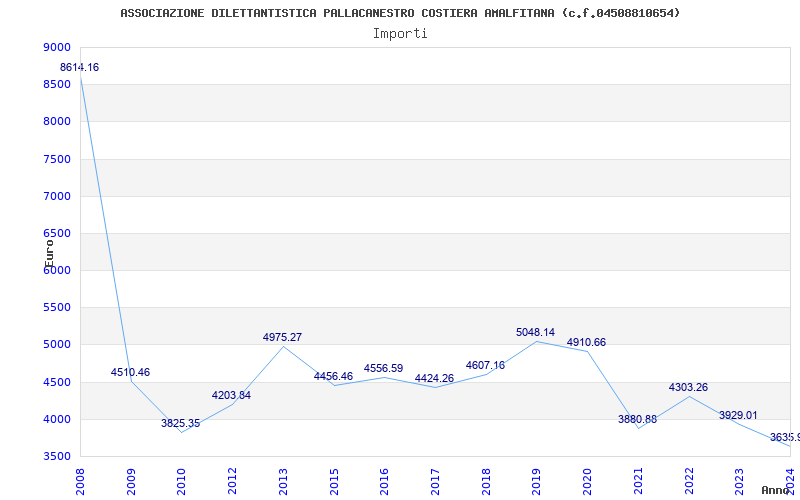
Task: Click the 3825.35 data label for 2010
Action: point(181,423)
